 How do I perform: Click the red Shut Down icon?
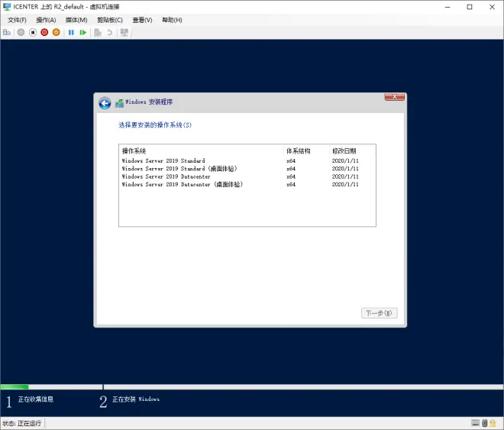click(x=44, y=32)
